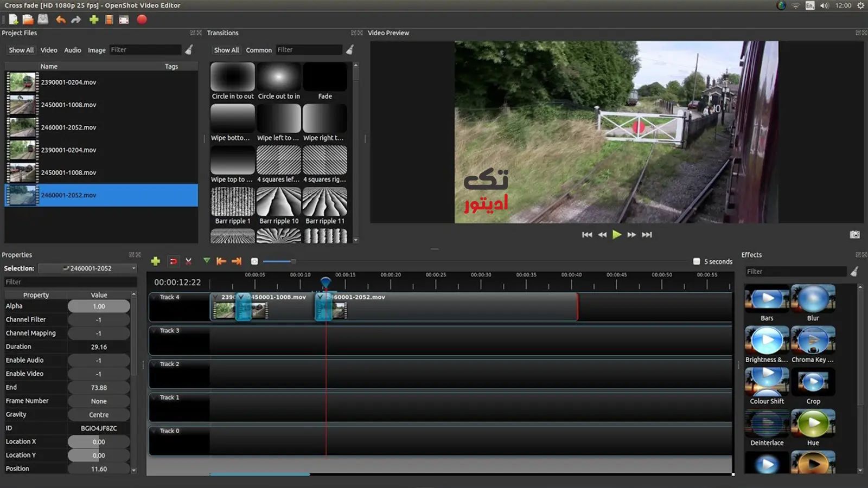Image resolution: width=868 pixels, height=488 pixels.
Task: Open the Track 4 menu arrow
Action: (x=154, y=297)
